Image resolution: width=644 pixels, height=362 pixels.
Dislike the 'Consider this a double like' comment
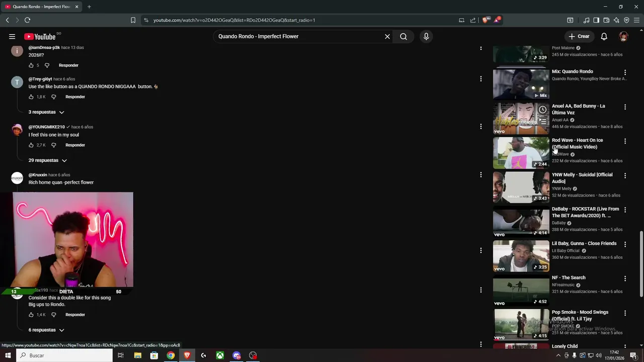[x=54, y=315]
